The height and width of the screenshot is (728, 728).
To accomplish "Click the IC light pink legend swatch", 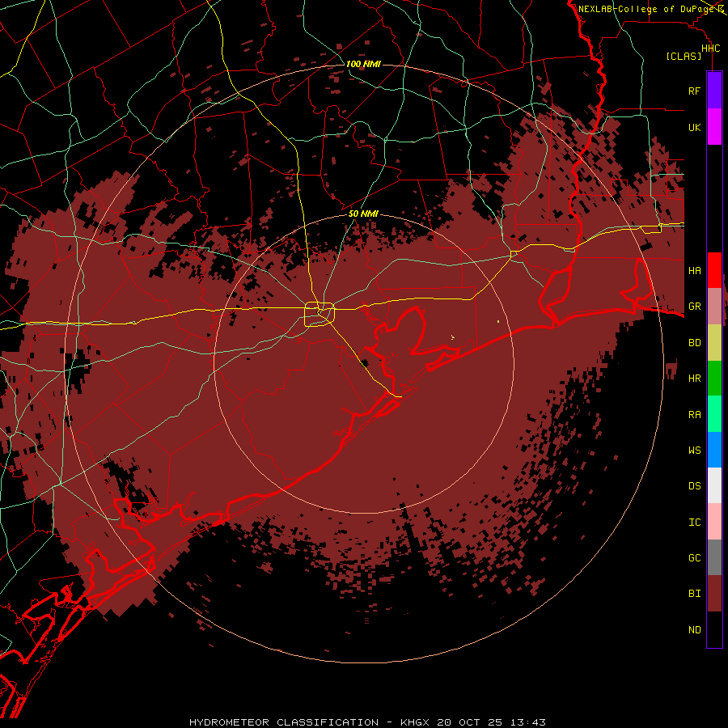I will (x=714, y=522).
